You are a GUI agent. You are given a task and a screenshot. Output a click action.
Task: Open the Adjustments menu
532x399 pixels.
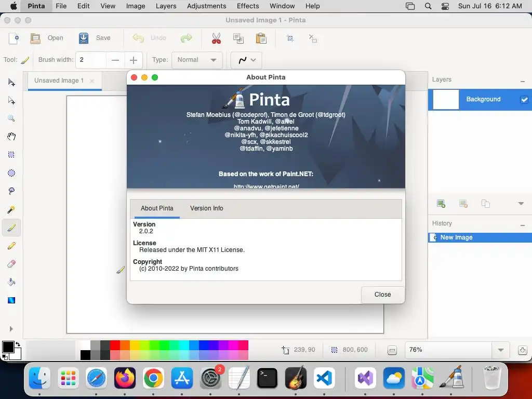pos(206,6)
